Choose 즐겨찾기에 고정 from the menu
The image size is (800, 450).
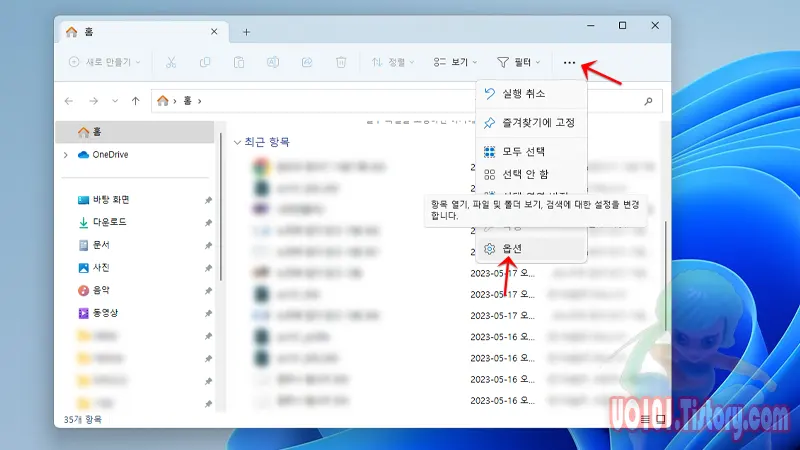pos(531,122)
